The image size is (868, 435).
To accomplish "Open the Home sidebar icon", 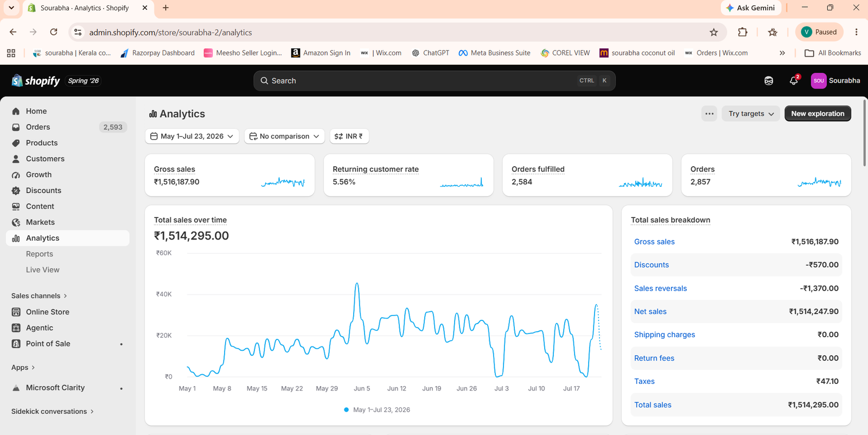I will coord(16,111).
